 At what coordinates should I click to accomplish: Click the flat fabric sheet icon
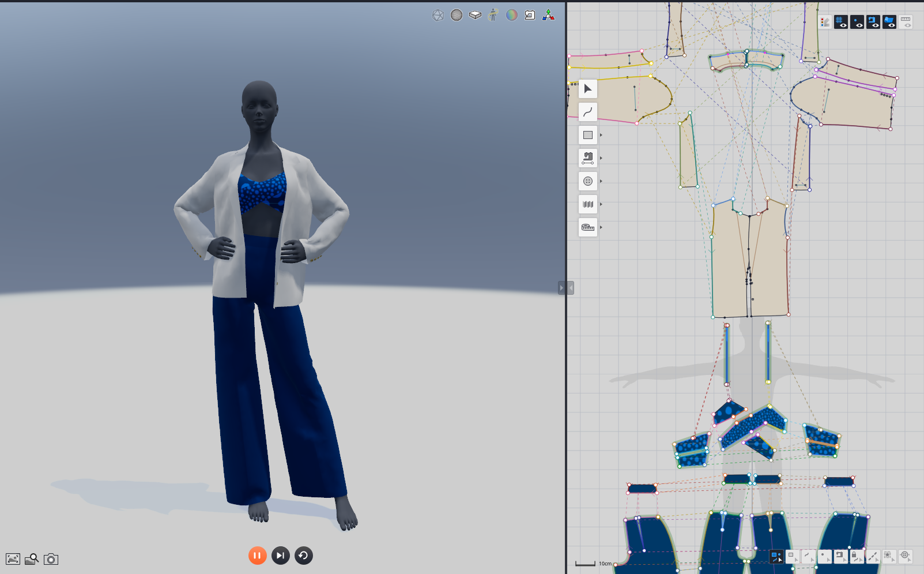click(x=475, y=16)
